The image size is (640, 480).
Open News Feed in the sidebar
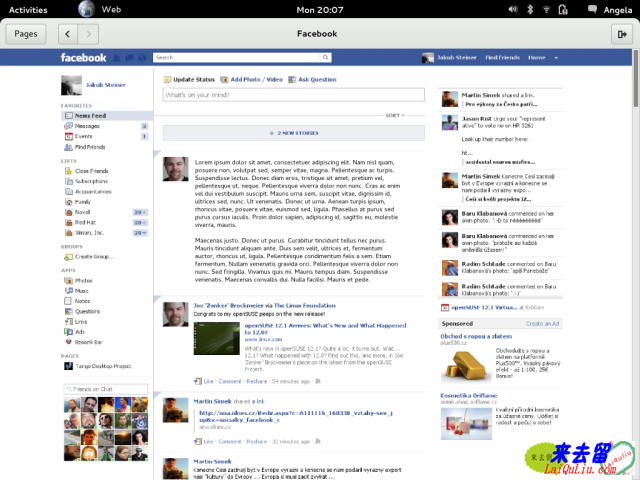tap(107, 116)
